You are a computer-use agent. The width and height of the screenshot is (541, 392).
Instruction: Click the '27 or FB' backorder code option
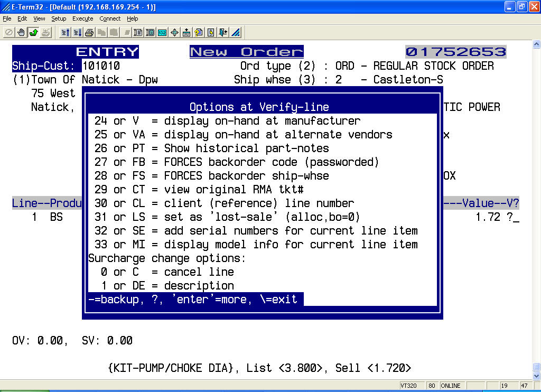237,162
